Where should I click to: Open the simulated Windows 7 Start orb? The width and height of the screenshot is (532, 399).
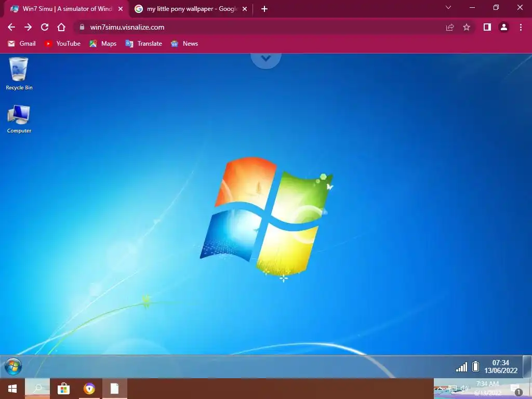tap(13, 366)
